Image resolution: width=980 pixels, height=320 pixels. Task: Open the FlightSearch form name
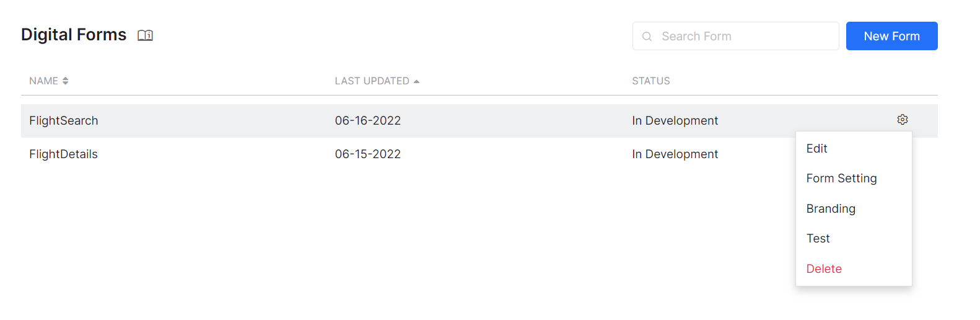click(x=64, y=121)
